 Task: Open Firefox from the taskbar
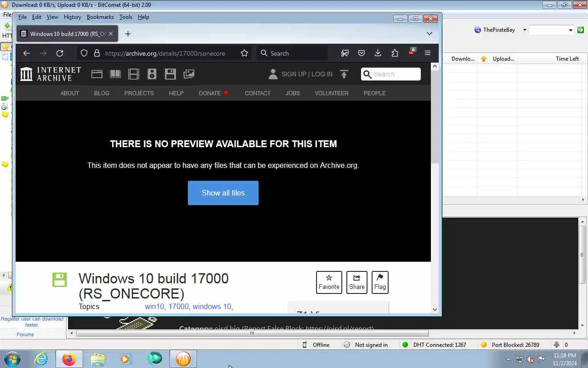click(69, 359)
